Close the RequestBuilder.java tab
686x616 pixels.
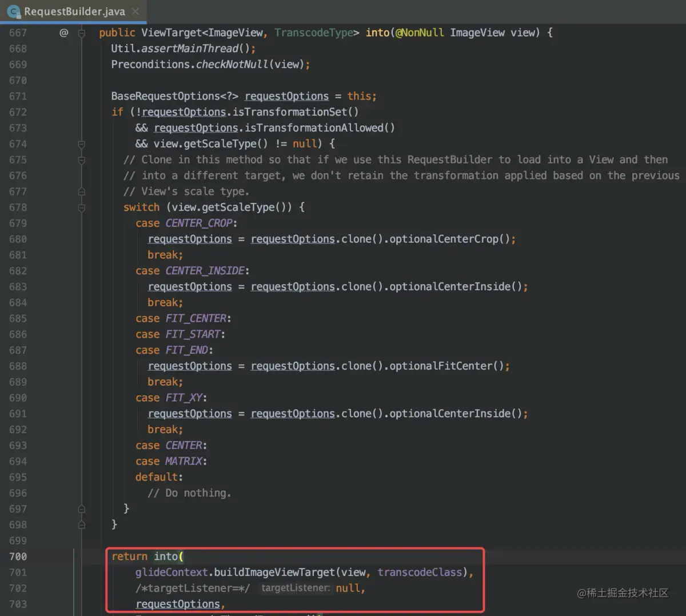pos(135,11)
